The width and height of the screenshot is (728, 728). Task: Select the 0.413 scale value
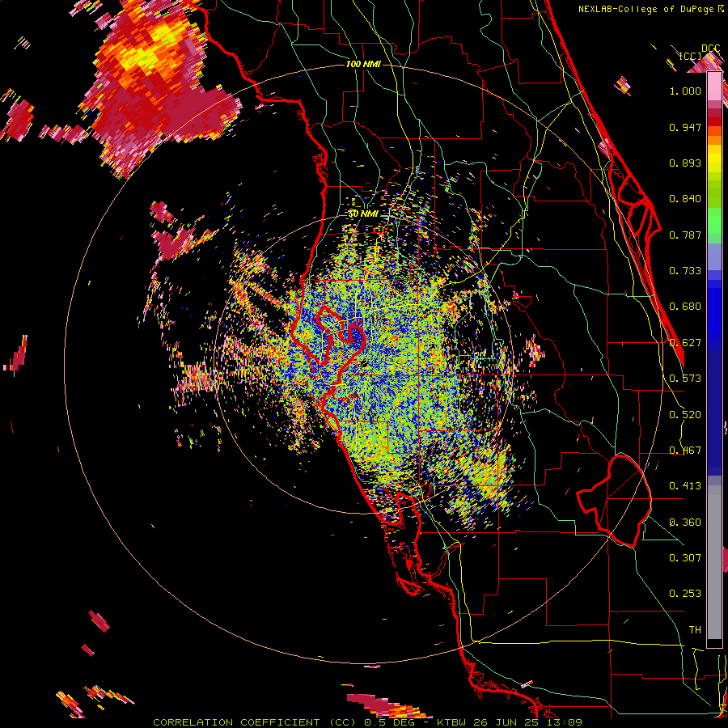click(x=685, y=486)
